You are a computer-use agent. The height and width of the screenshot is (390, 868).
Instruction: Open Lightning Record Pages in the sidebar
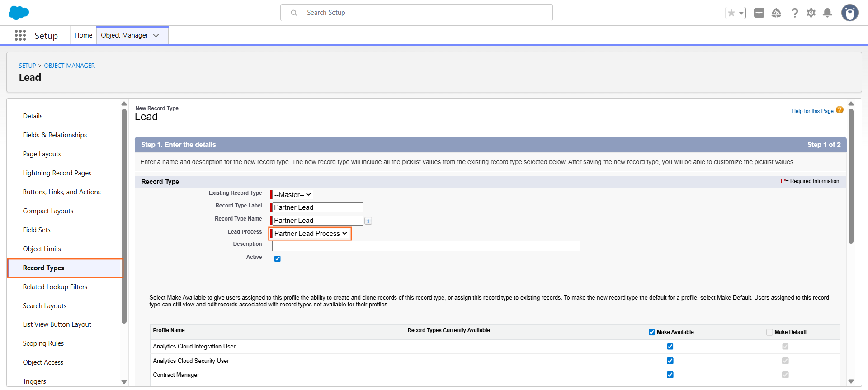coord(57,173)
